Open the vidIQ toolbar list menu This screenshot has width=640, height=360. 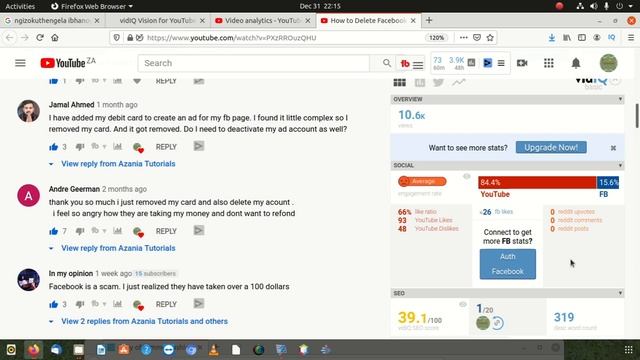point(501,63)
